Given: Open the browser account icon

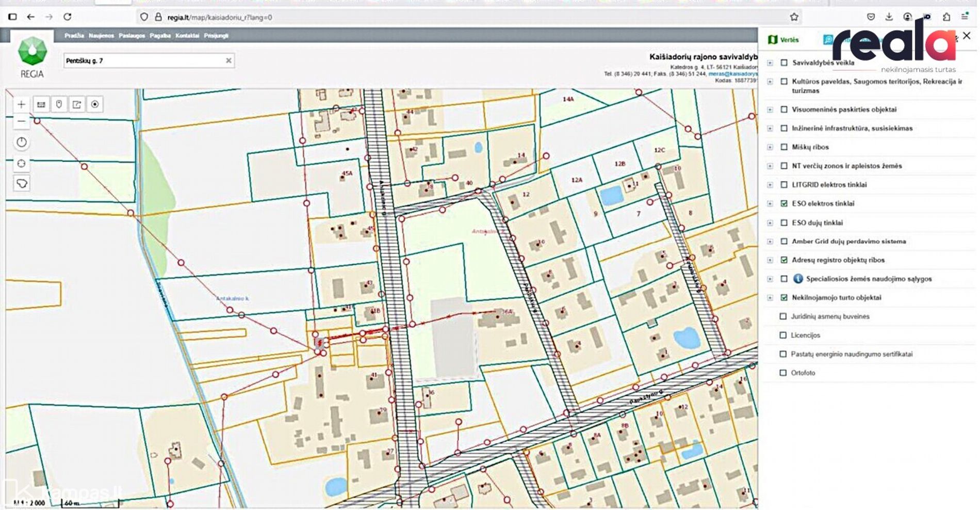Looking at the screenshot, I should (908, 17).
